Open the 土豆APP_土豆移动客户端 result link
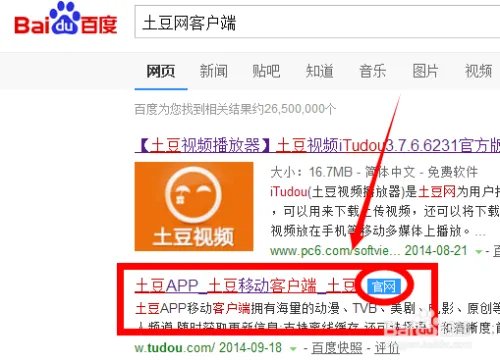 (245, 286)
